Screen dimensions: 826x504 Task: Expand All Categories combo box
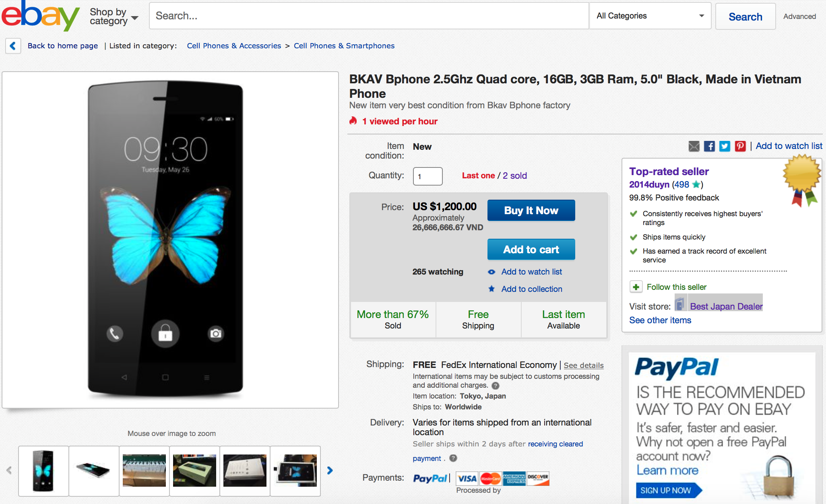tap(650, 16)
